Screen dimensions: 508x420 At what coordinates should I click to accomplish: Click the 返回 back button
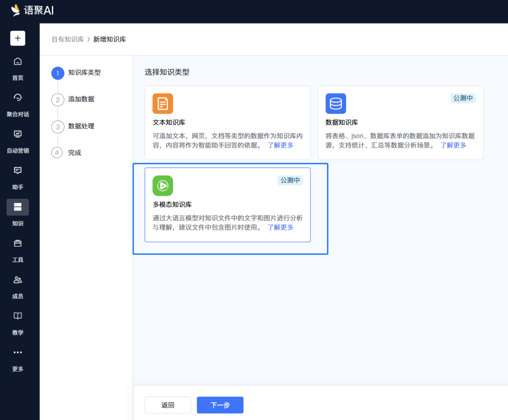pyautogui.click(x=168, y=405)
